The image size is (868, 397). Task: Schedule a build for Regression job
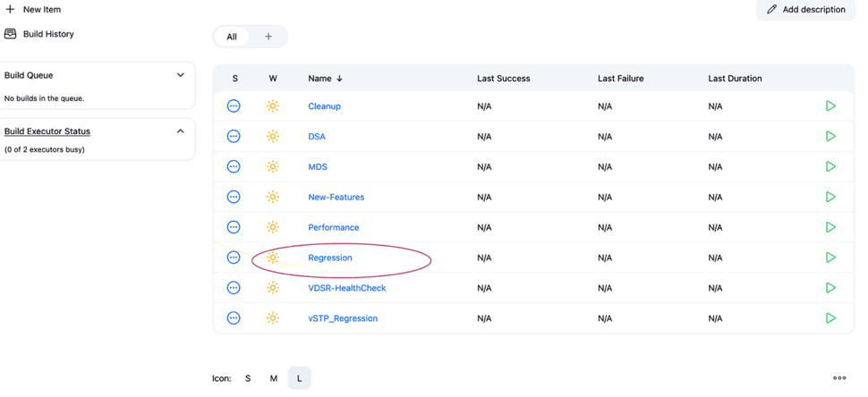[x=830, y=258]
